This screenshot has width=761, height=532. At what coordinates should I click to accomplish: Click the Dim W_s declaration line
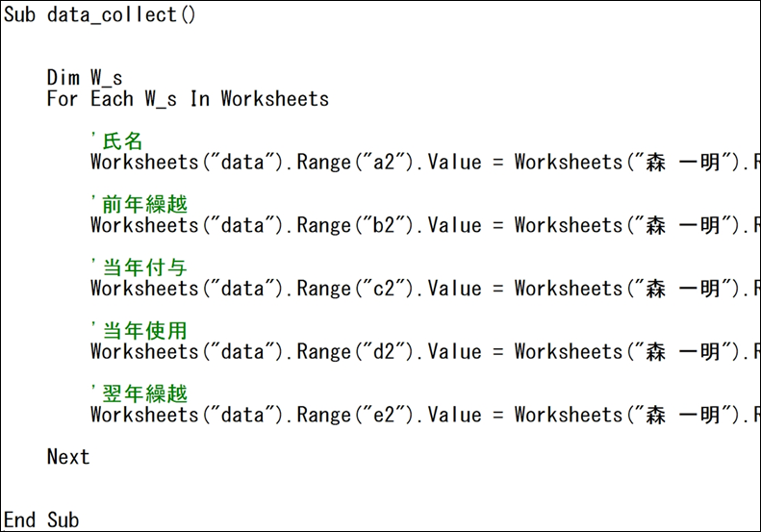click(x=85, y=78)
